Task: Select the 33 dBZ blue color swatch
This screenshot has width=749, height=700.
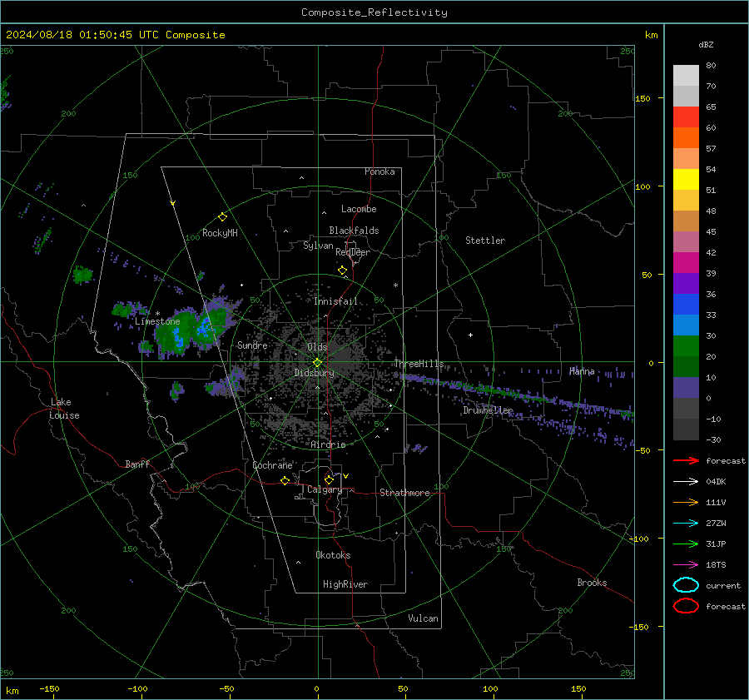Action: click(686, 304)
